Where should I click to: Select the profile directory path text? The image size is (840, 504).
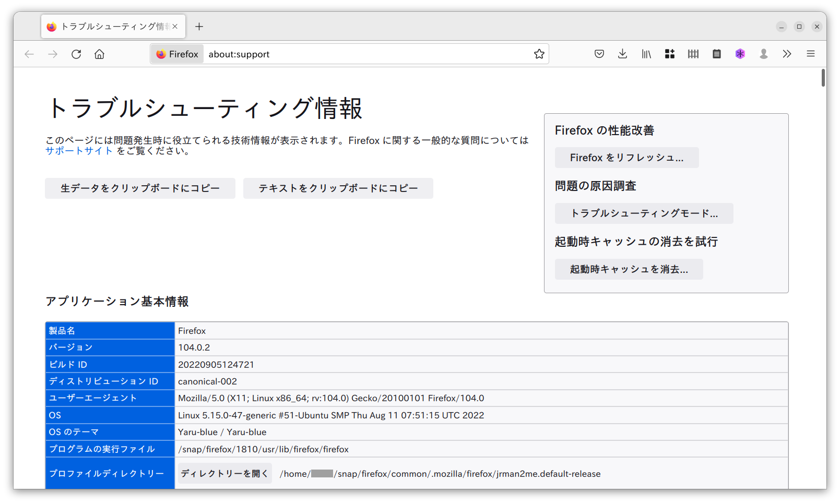tap(440, 474)
